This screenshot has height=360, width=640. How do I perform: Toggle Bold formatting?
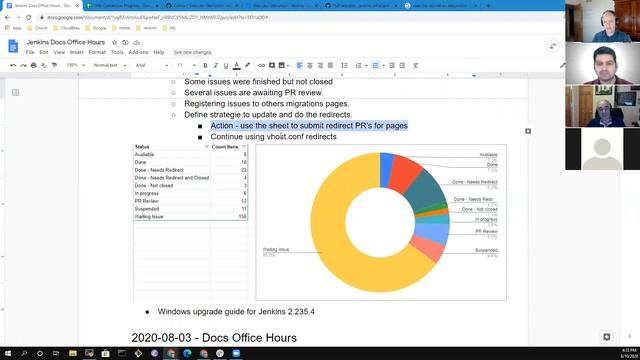click(205, 65)
